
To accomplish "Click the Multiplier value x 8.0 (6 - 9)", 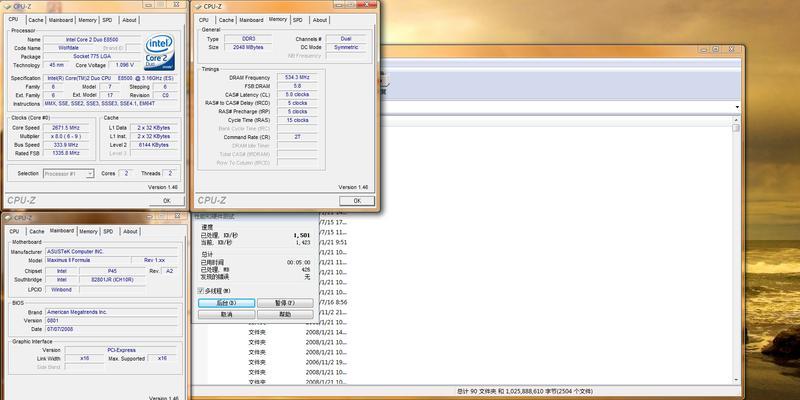I will point(65,136).
